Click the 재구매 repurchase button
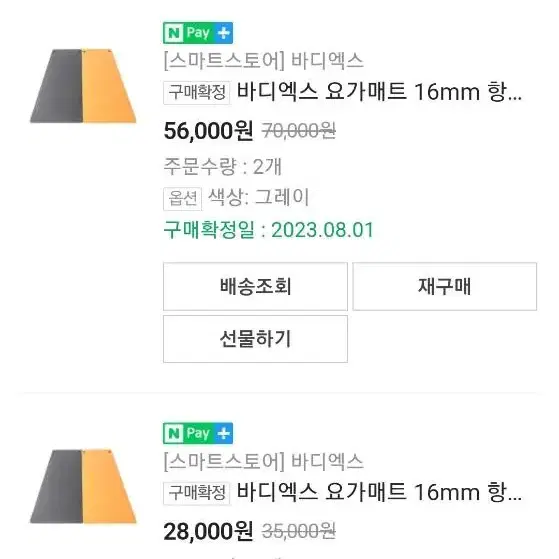 [x=445, y=286]
